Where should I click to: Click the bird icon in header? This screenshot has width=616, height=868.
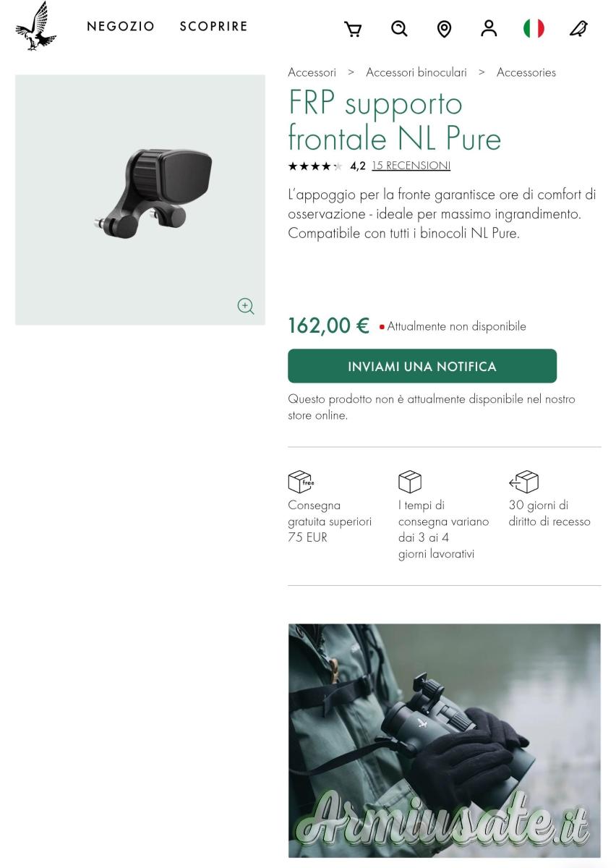point(578,28)
